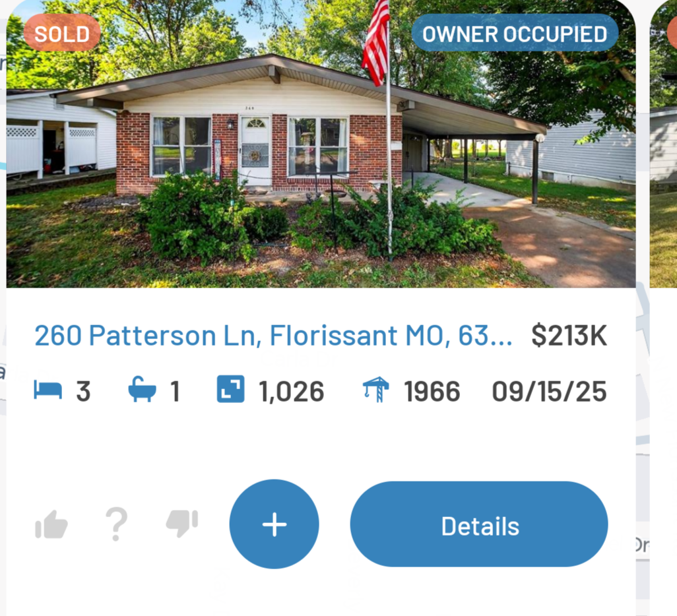
Task: Open the Details button
Action: [x=479, y=524]
